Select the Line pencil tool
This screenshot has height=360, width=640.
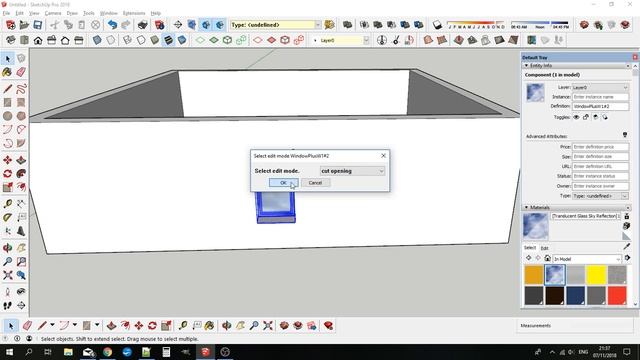(7, 89)
